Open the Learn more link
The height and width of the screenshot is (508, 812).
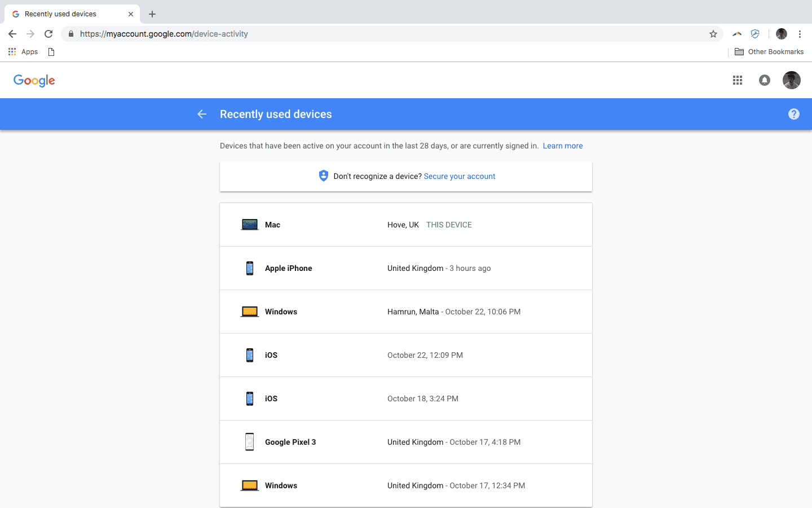pyautogui.click(x=563, y=146)
